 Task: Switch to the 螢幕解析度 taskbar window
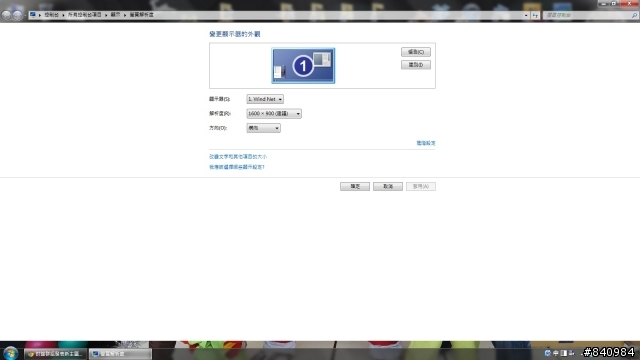pos(120,354)
